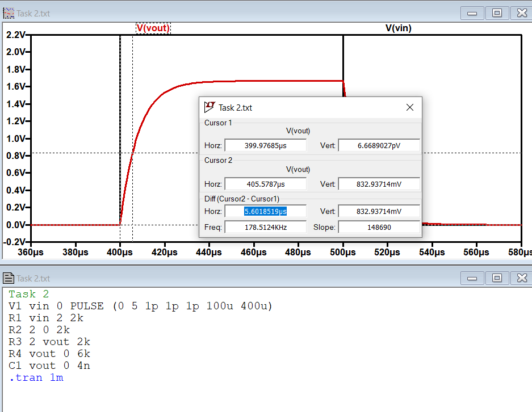
Task: Click the 400µs label on time axis
Action: (119, 252)
